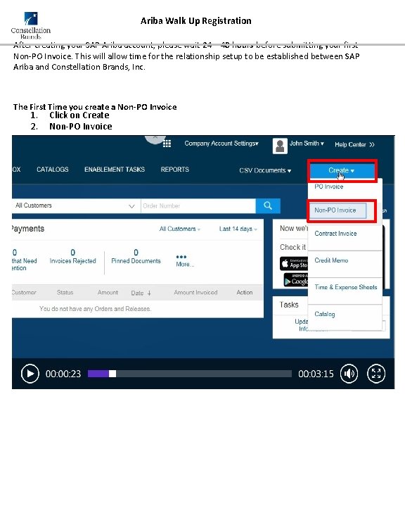Screen dimensions: 405x532
Task: Click the video progress bar
Action: click(189, 374)
